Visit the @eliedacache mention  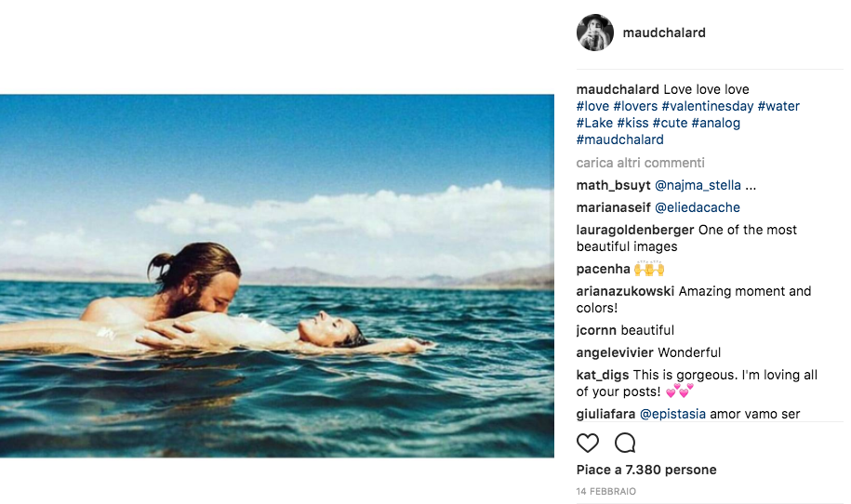(x=698, y=207)
